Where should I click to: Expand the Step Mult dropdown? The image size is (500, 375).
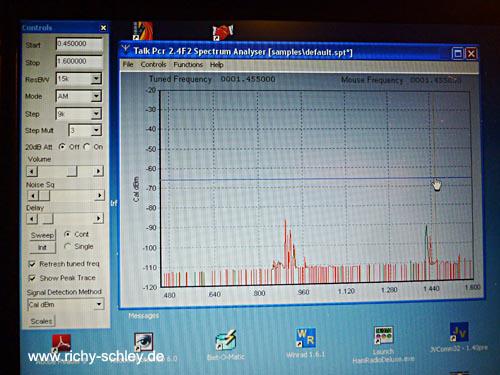(x=96, y=130)
